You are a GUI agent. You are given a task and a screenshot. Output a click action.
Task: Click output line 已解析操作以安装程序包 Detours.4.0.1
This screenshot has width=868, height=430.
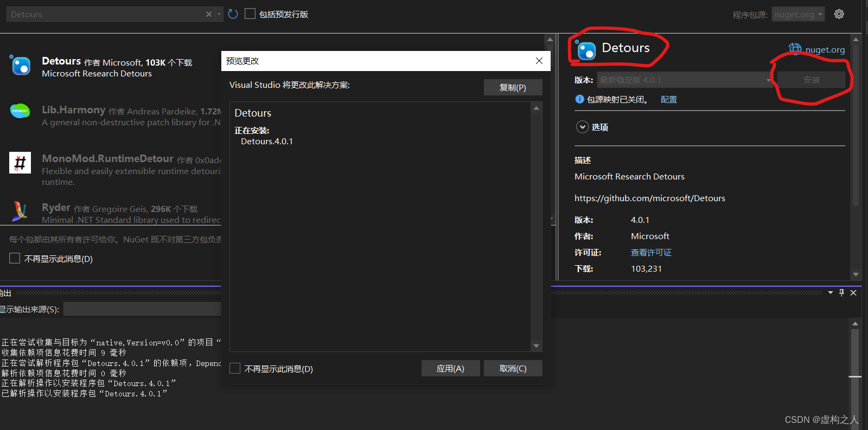(x=85, y=394)
